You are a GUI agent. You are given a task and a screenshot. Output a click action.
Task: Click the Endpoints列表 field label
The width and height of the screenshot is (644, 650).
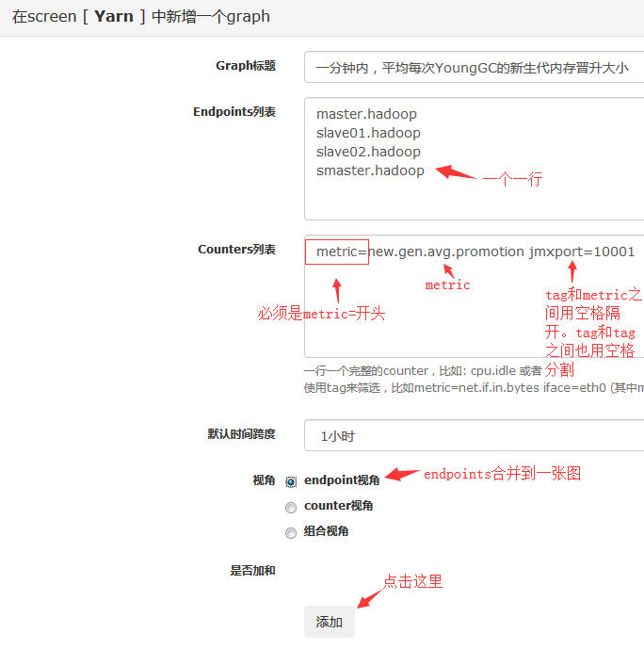tap(234, 112)
